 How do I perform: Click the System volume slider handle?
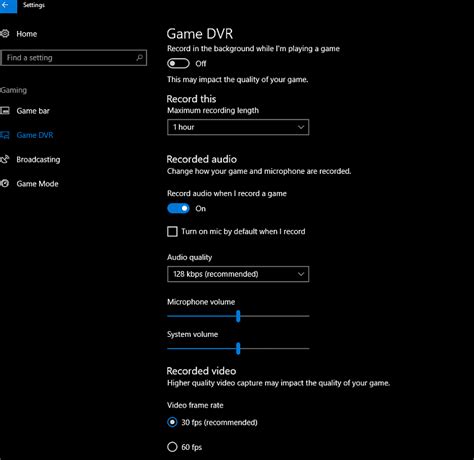point(238,348)
